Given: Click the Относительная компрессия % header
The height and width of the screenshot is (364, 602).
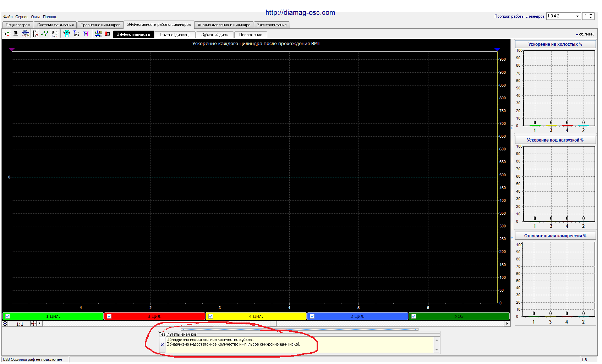Looking at the screenshot, I should pos(555,236).
